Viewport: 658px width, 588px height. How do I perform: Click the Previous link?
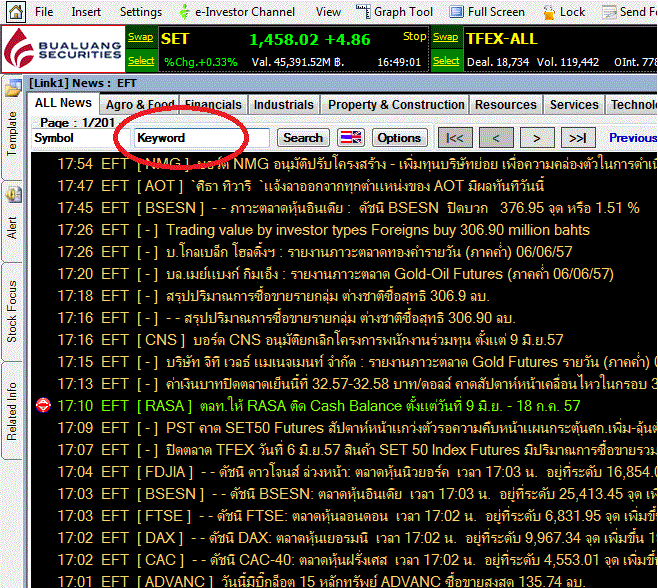tap(633, 138)
